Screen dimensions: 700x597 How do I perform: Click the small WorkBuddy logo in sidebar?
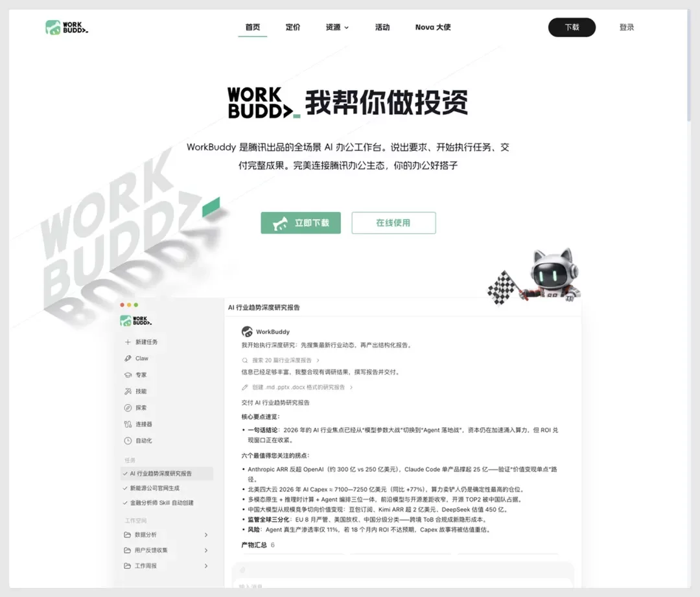pyautogui.click(x=135, y=321)
